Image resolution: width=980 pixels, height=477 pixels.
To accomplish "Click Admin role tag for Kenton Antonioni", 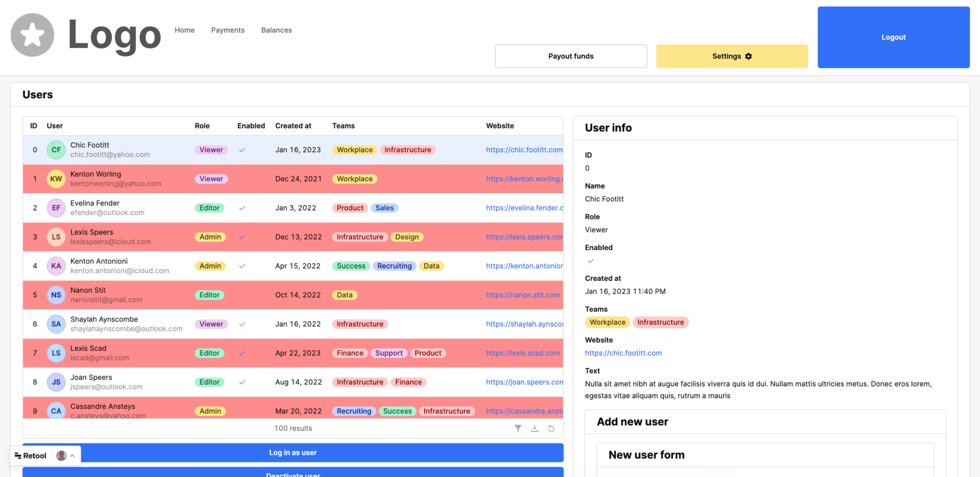I will (210, 266).
